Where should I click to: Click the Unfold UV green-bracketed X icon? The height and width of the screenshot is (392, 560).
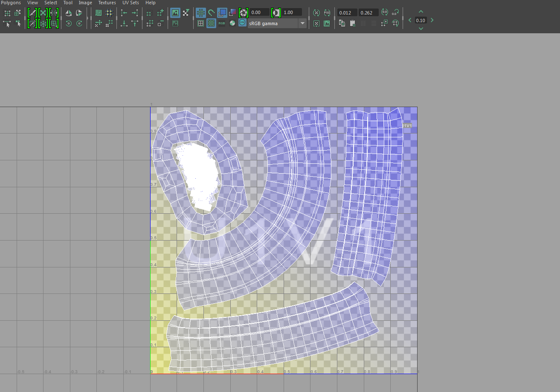pyautogui.click(x=43, y=13)
